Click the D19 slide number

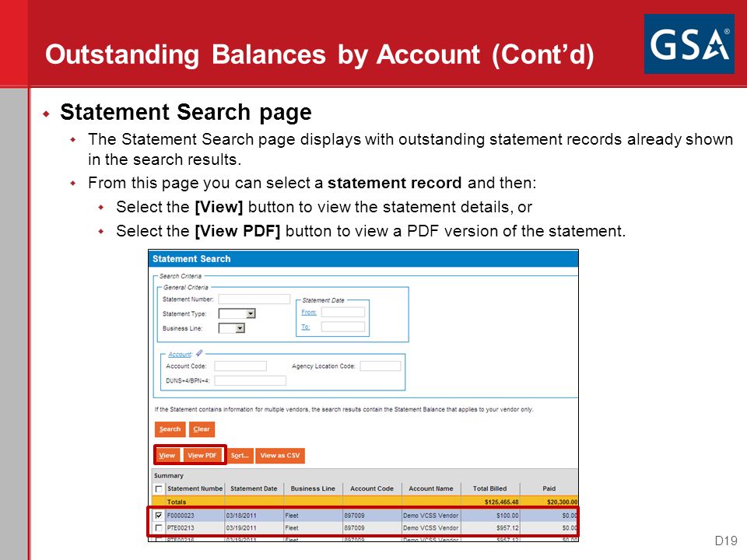click(x=726, y=541)
